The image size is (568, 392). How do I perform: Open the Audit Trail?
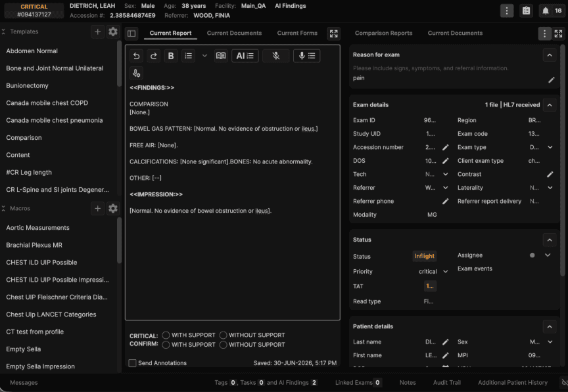pos(447,383)
